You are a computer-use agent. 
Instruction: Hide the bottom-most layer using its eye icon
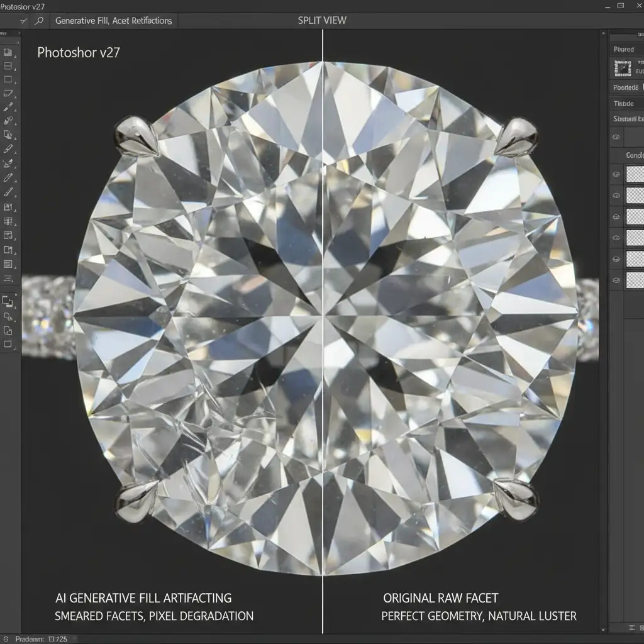616,279
